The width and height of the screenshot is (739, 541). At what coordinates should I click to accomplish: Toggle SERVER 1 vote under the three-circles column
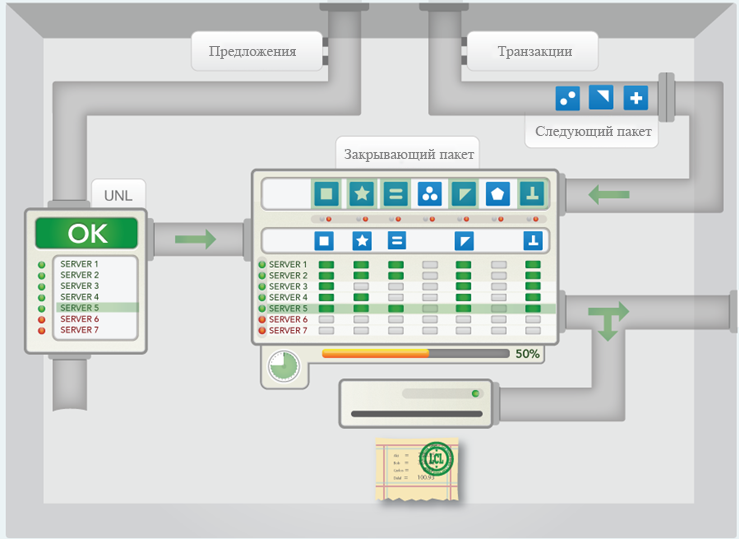click(x=430, y=265)
